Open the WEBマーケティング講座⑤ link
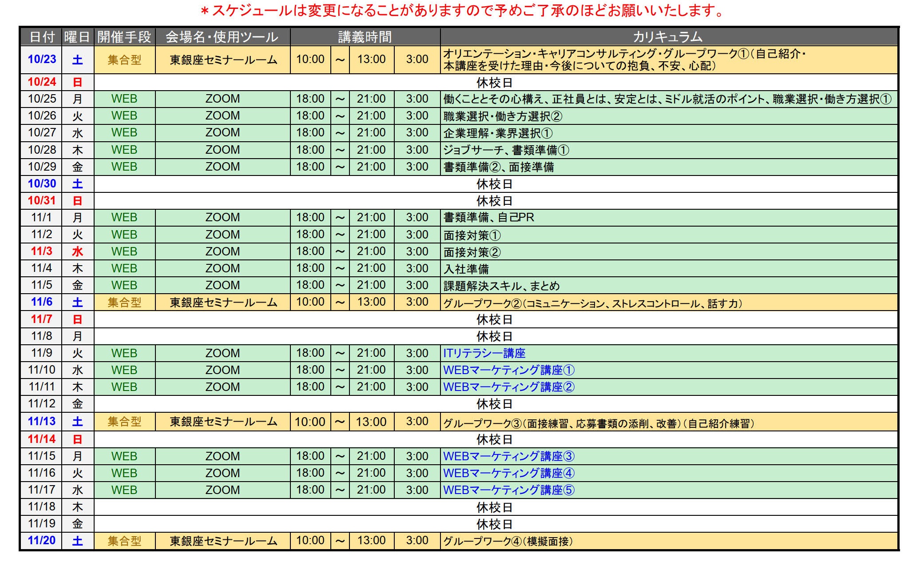Screen dimensions: 924x578 pos(509,490)
